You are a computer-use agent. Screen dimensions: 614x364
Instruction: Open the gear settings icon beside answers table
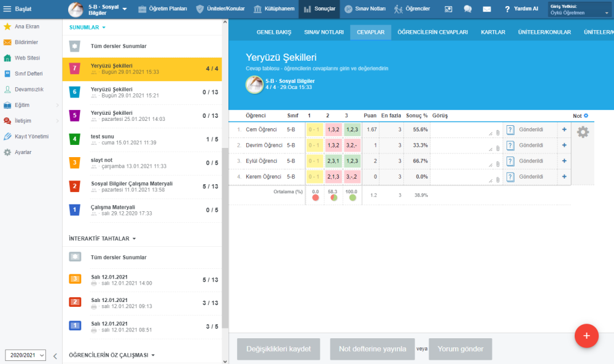coord(583,132)
